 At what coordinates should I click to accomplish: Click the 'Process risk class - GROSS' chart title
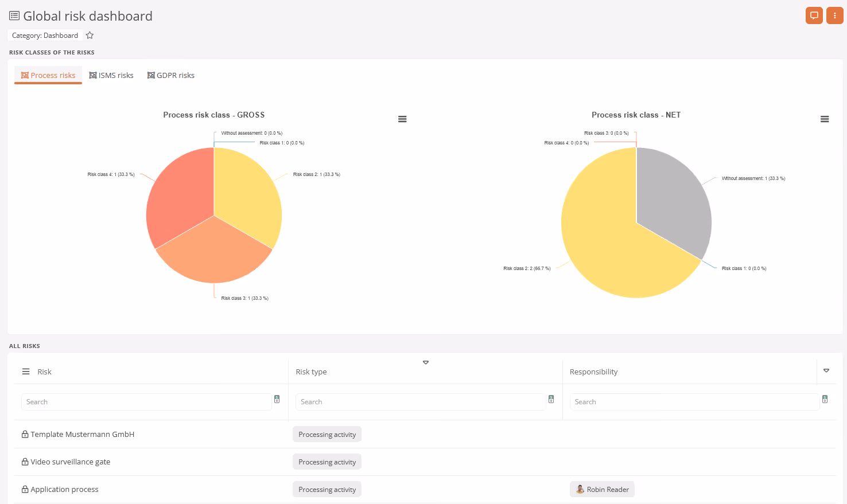(x=214, y=115)
